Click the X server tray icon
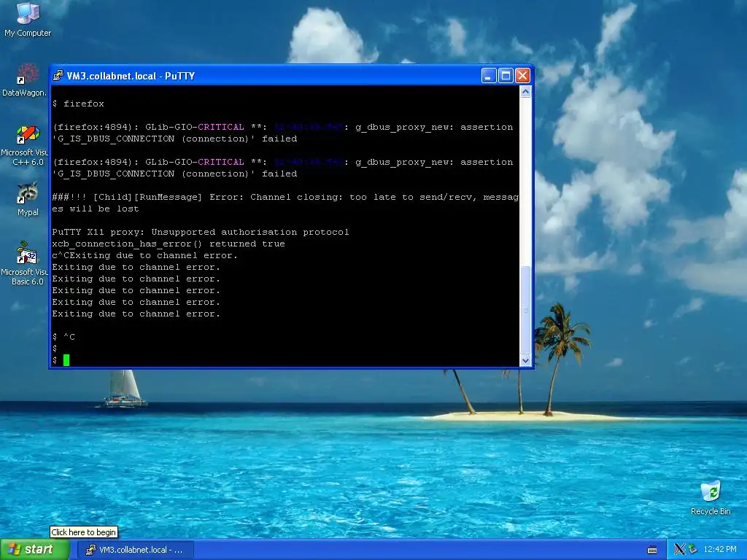This screenshot has width=747, height=560. pos(679,550)
